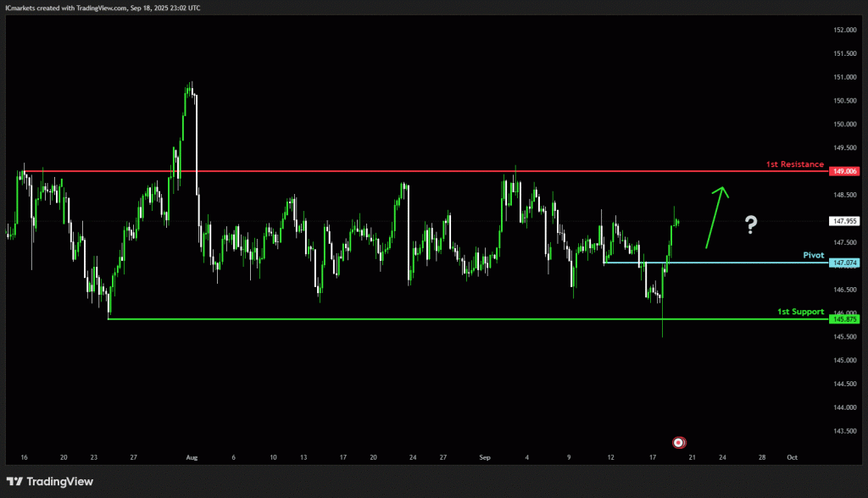This screenshot has height=498, width=868.
Task: Click date label 6 on time axis
Action: pyautogui.click(x=234, y=457)
